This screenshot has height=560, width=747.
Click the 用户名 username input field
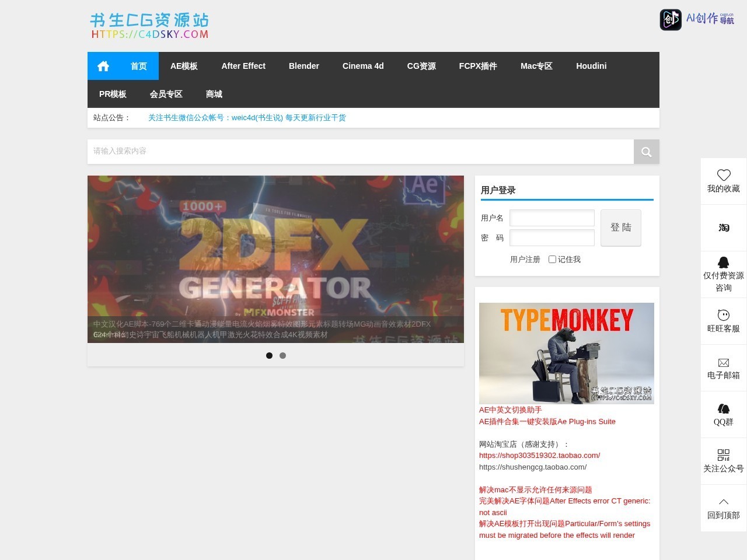[552, 218]
